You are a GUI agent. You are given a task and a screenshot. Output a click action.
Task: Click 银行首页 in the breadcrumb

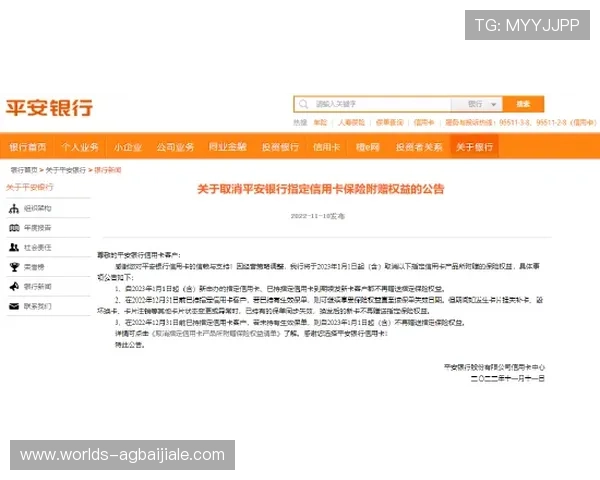point(24,170)
